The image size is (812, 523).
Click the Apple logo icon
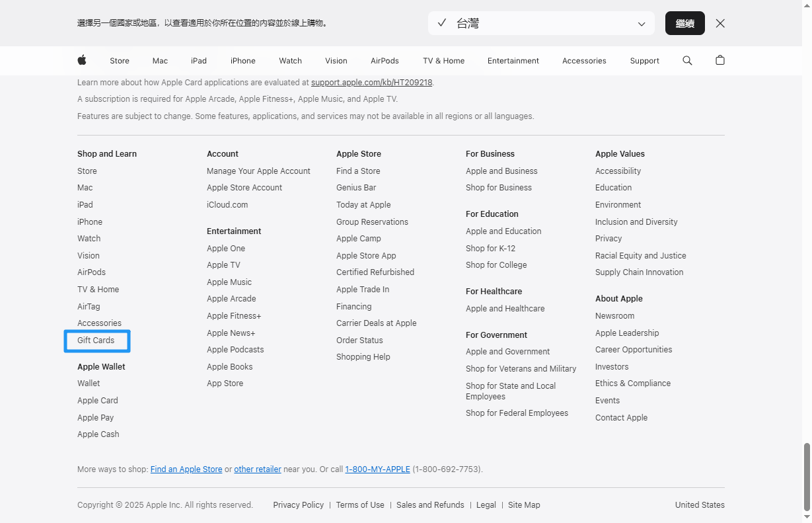click(82, 60)
